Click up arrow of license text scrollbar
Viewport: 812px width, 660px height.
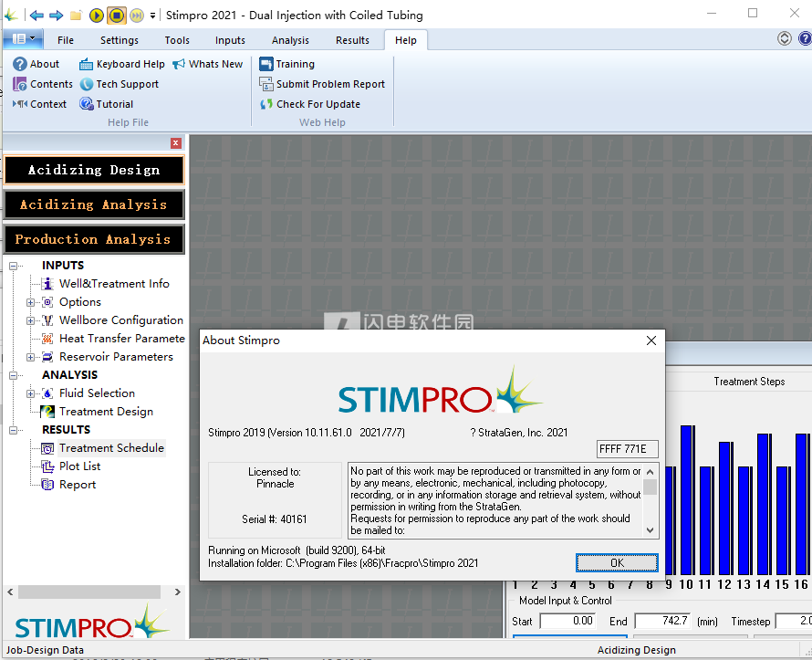tap(650, 471)
